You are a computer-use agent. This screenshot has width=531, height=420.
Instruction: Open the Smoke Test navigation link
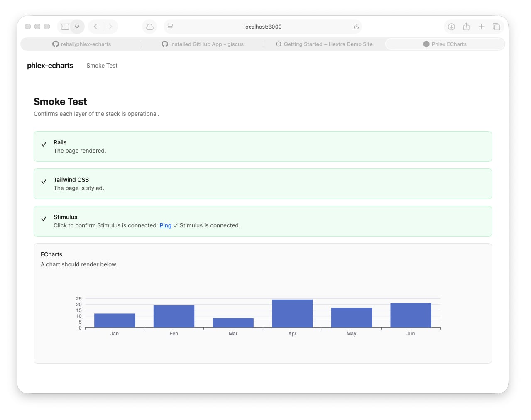(102, 66)
